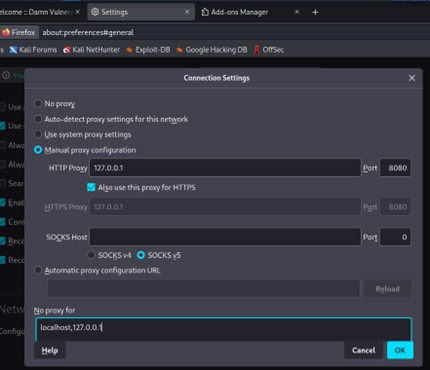Open OffSec bookmark
This screenshot has height=370, width=430.
[269, 50]
